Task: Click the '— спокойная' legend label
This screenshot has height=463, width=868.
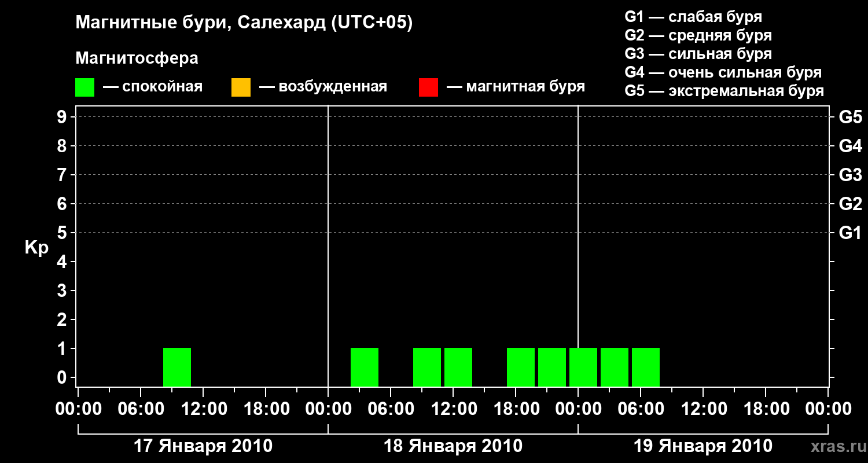Action: tap(153, 87)
